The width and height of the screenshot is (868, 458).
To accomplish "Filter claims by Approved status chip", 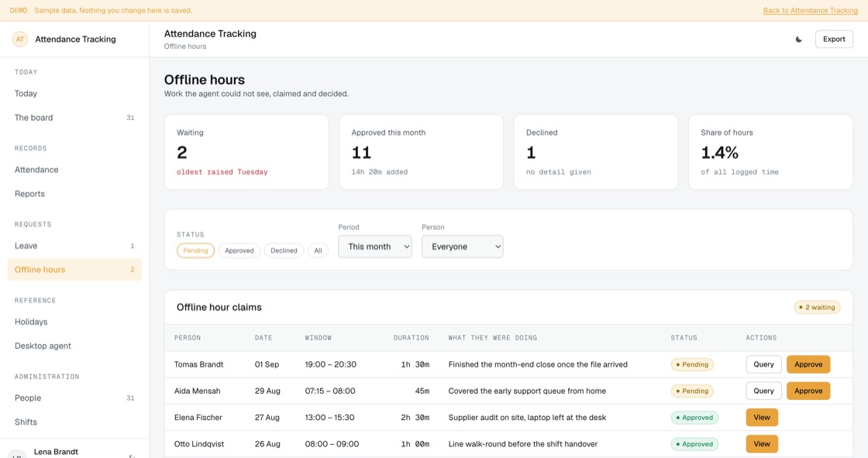I will [239, 250].
